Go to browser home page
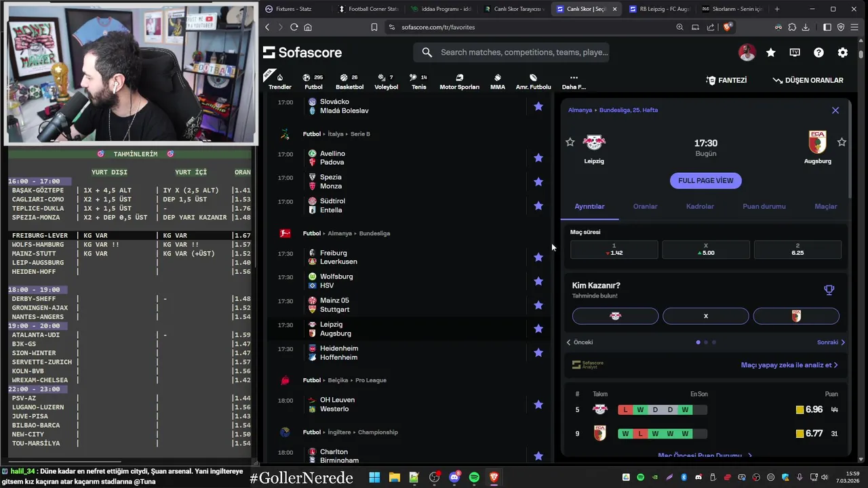Image resolution: width=868 pixels, height=488 pixels. [x=308, y=27]
